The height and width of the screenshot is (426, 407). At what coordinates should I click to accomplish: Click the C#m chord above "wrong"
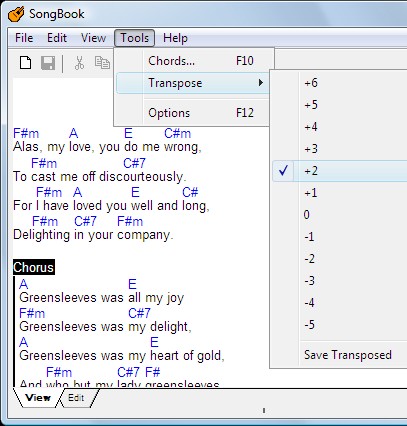pyautogui.click(x=178, y=134)
